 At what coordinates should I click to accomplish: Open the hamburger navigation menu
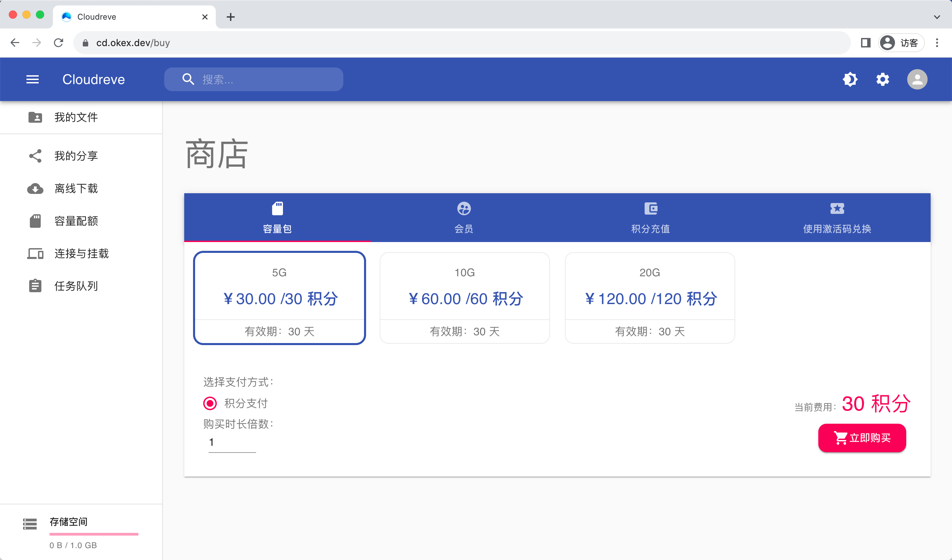[33, 79]
